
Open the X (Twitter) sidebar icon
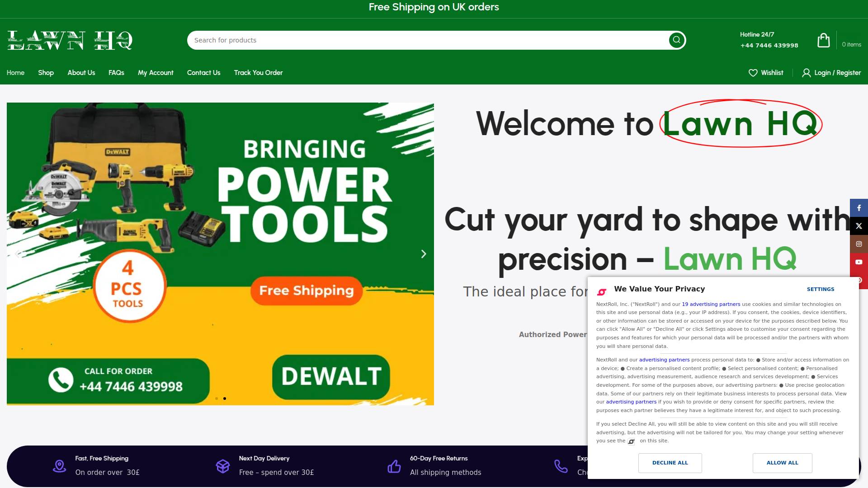pyautogui.click(x=859, y=226)
